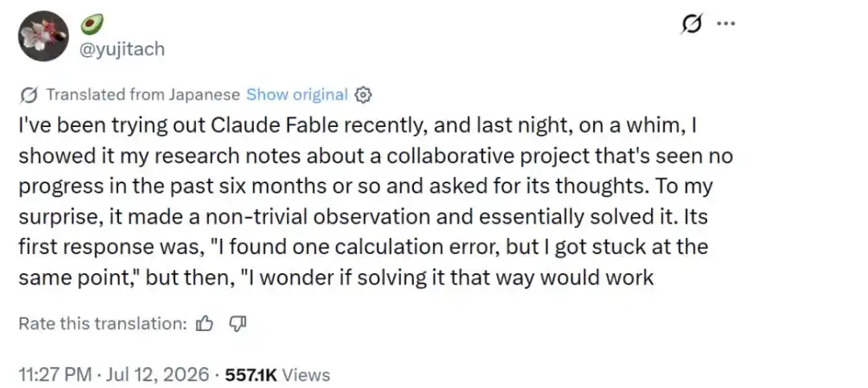Image resolution: width=868 pixels, height=388 pixels.
Task: View the 557.1K Views analytics
Action: [x=277, y=374]
